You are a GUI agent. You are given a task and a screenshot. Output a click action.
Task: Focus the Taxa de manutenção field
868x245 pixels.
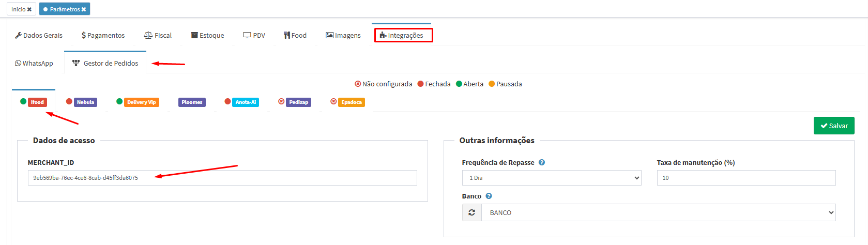click(746, 178)
